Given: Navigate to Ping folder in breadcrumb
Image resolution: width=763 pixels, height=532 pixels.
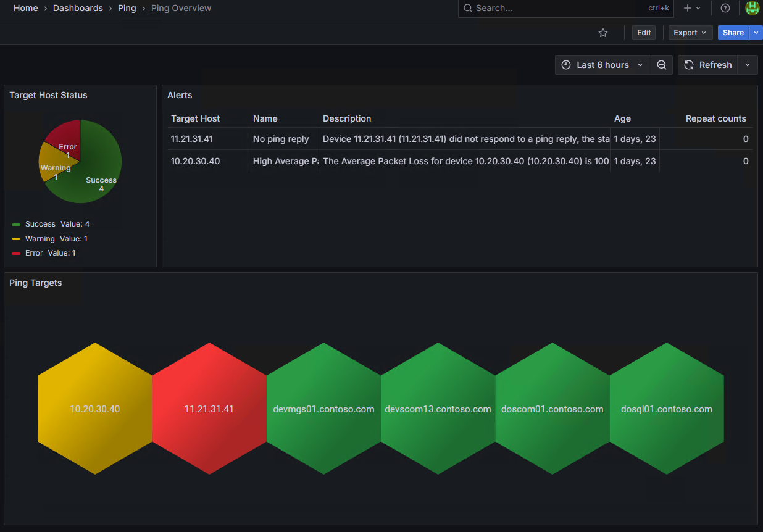Looking at the screenshot, I should 127,8.
